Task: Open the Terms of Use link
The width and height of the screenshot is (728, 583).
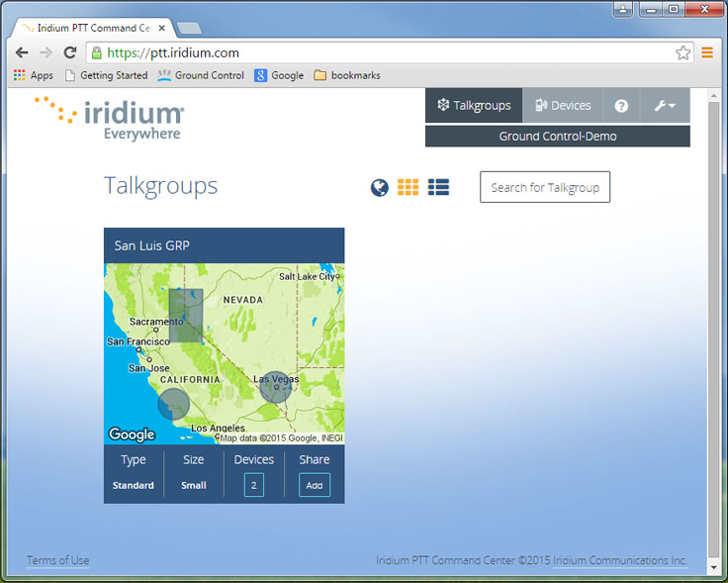Action: tap(57, 560)
